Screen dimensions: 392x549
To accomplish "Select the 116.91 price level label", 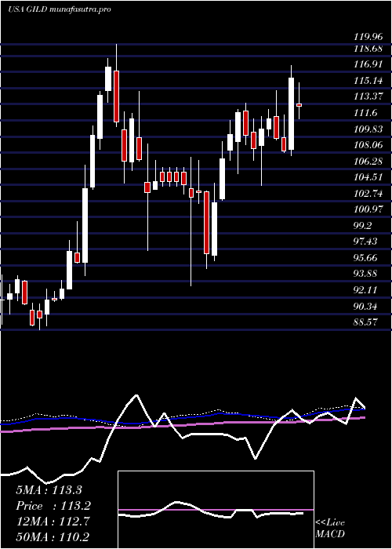I will [368, 65].
